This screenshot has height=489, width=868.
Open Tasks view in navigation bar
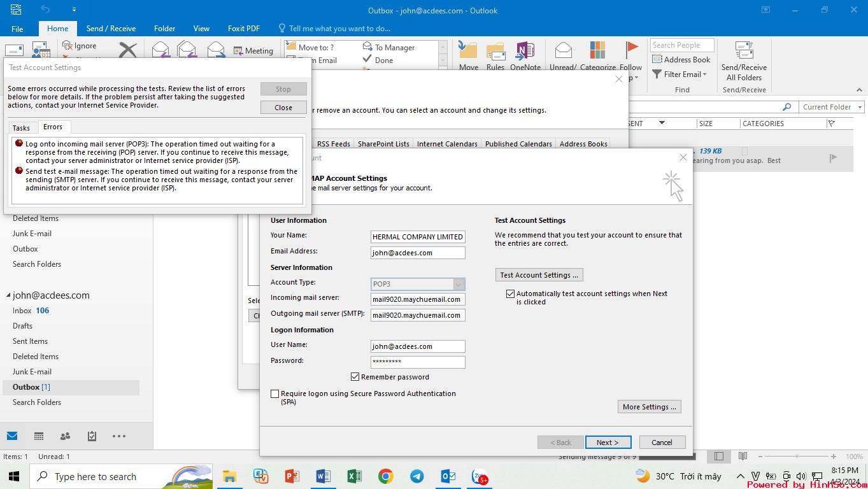[x=92, y=436]
